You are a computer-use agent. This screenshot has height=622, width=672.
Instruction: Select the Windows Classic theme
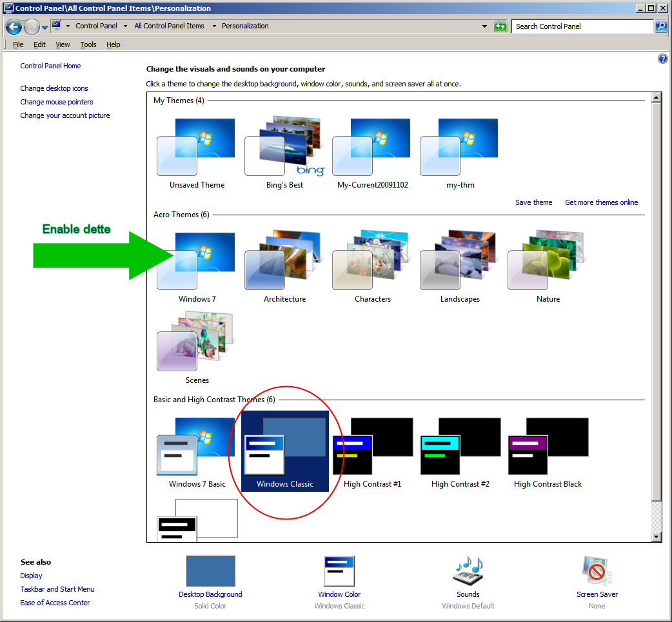tap(285, 451)
